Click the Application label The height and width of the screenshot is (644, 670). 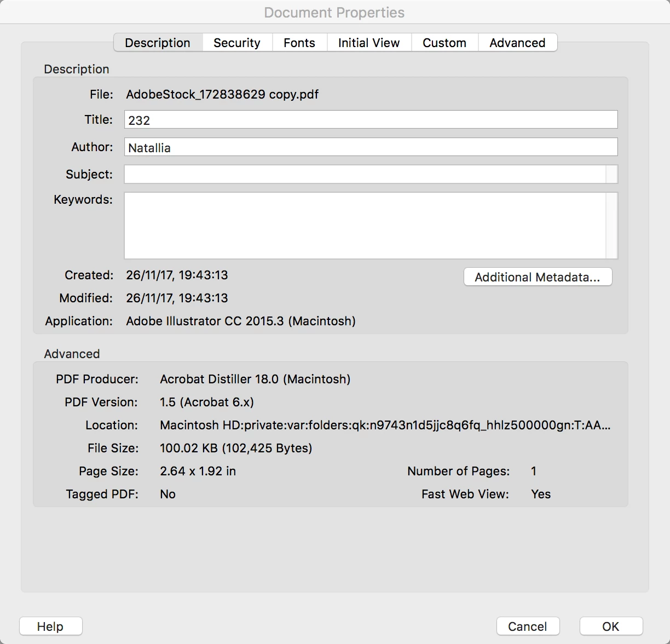pyautogui.click(x=79, y=321)
